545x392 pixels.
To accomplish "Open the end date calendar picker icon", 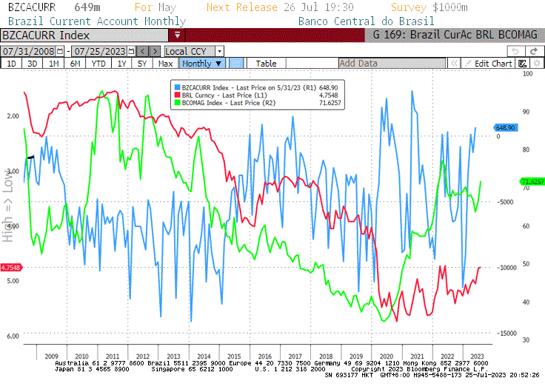I will coord(131,51).
